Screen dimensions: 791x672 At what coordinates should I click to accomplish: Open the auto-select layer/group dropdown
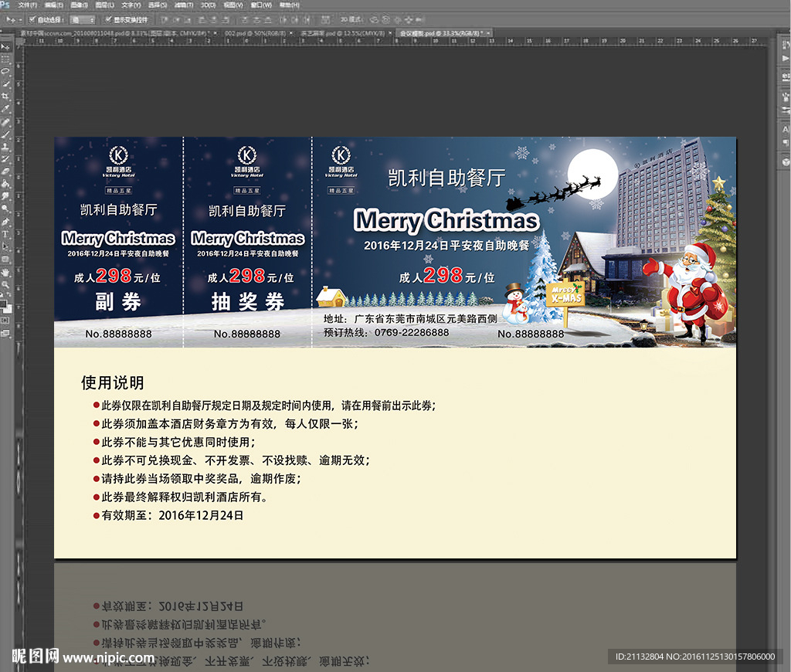83,19
